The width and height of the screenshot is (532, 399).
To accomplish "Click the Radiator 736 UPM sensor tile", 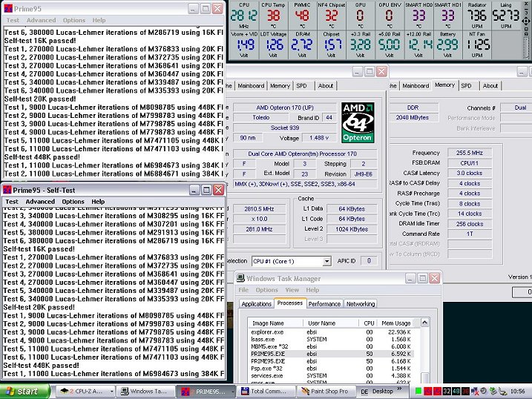I will point(476,16).
